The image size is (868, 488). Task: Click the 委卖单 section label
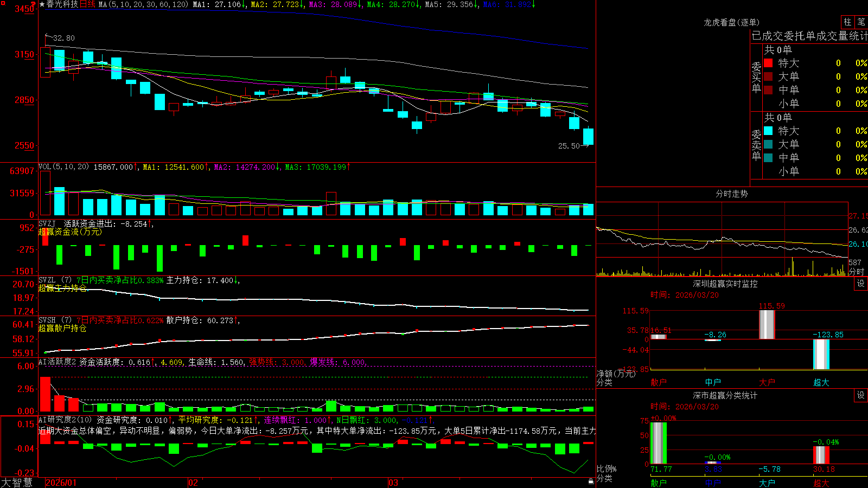[x=756, y=145]
